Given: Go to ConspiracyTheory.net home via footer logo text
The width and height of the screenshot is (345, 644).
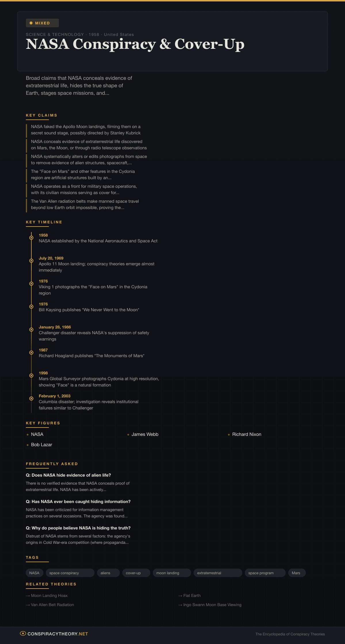Looking at the screenshot, I should 58,634.
